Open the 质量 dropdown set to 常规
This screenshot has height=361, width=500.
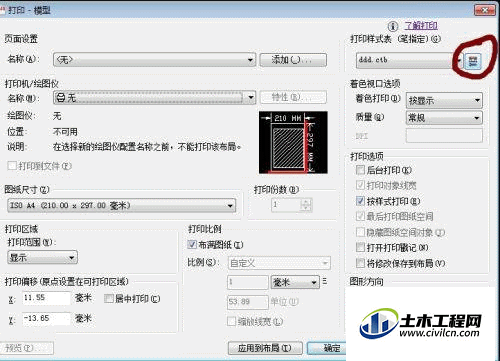(x=444, y=118)
